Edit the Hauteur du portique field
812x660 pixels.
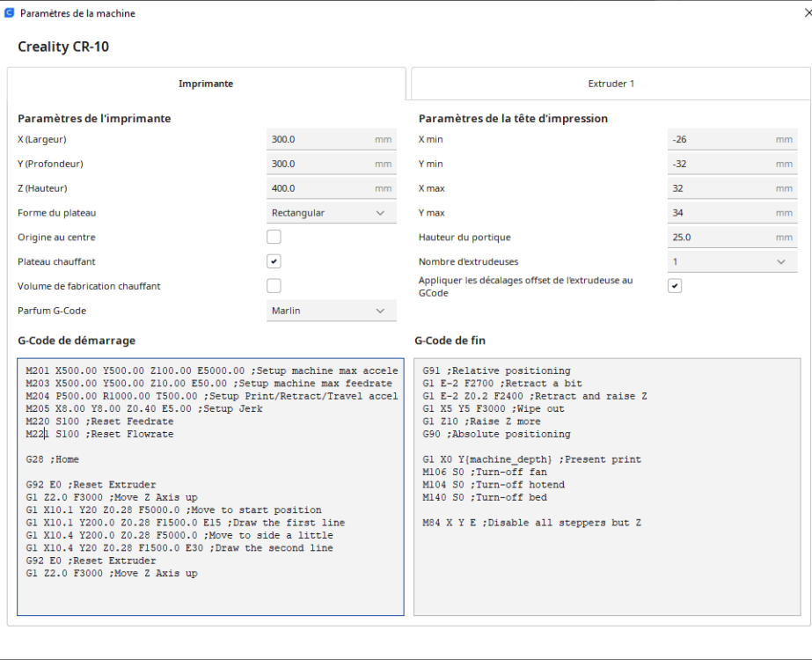(x=732, y=238)
